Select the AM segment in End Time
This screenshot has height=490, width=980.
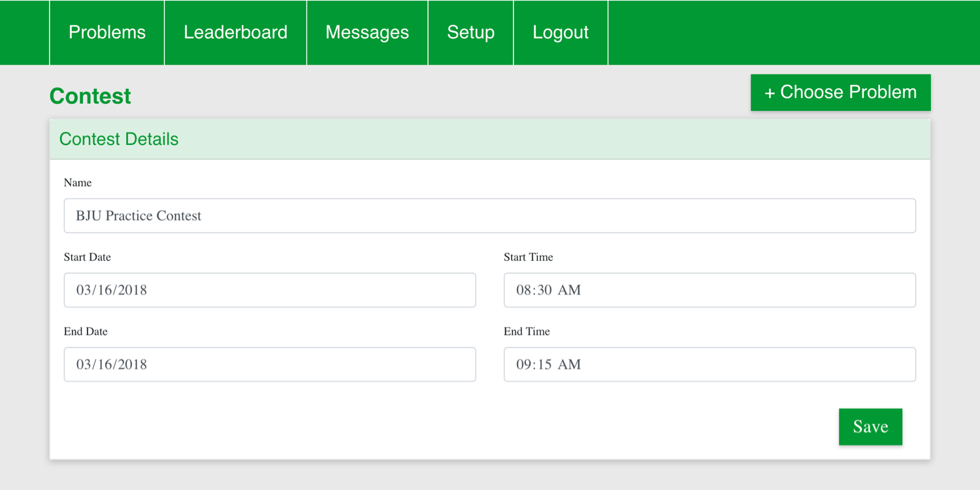[569, 365]
